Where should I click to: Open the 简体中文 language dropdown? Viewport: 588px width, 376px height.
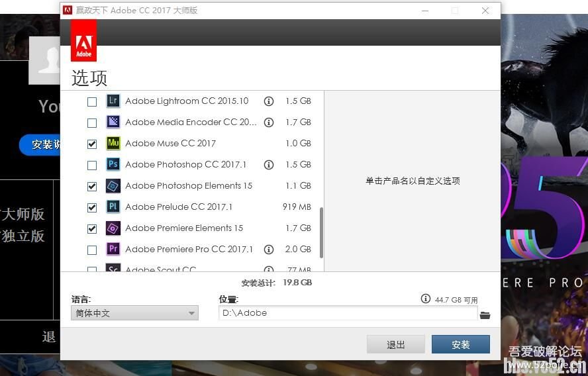point(134,313)
